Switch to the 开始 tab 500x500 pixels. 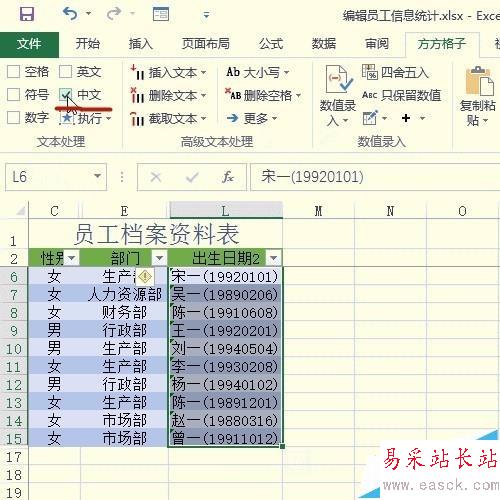(88, 44)
